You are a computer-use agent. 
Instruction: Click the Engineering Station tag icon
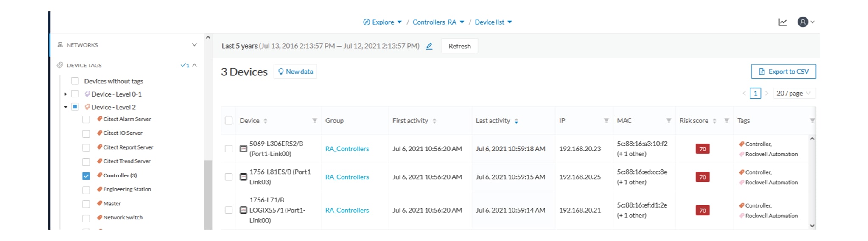tap(99, 189)
